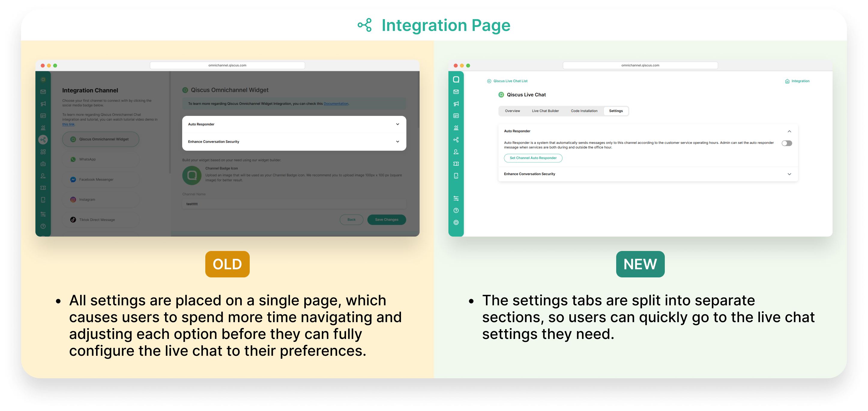The width and height of the screenshot is (868, 411).
Task: Open the settings sliders icon in the bright green sidebar
Action: 456,198
